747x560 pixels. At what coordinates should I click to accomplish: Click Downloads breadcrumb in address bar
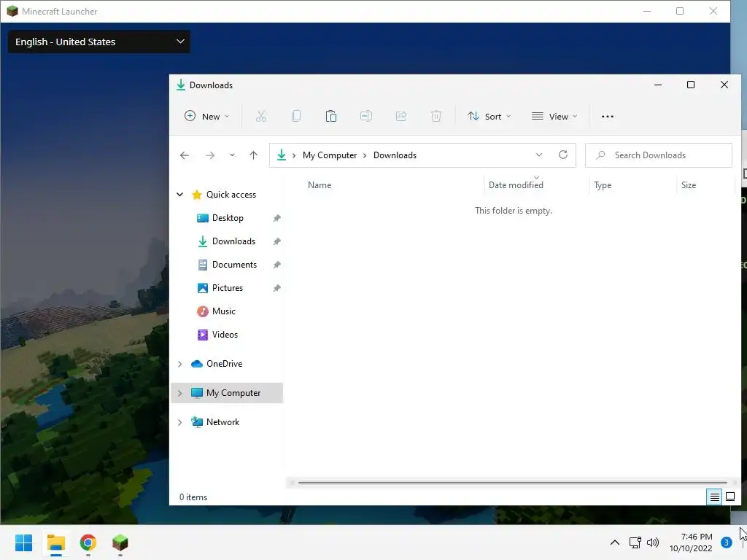(395, 155)
